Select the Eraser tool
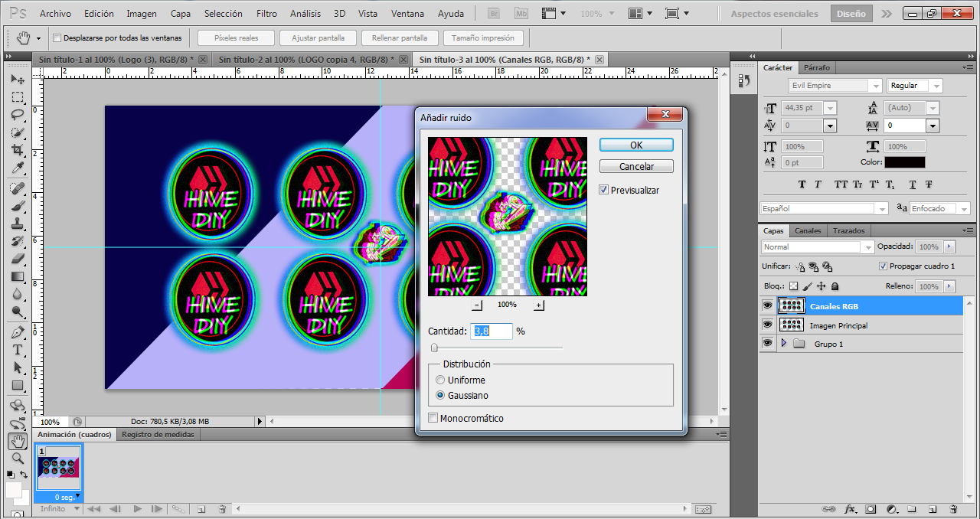Screen dimensions: 980x519 (x=18, y=259)
